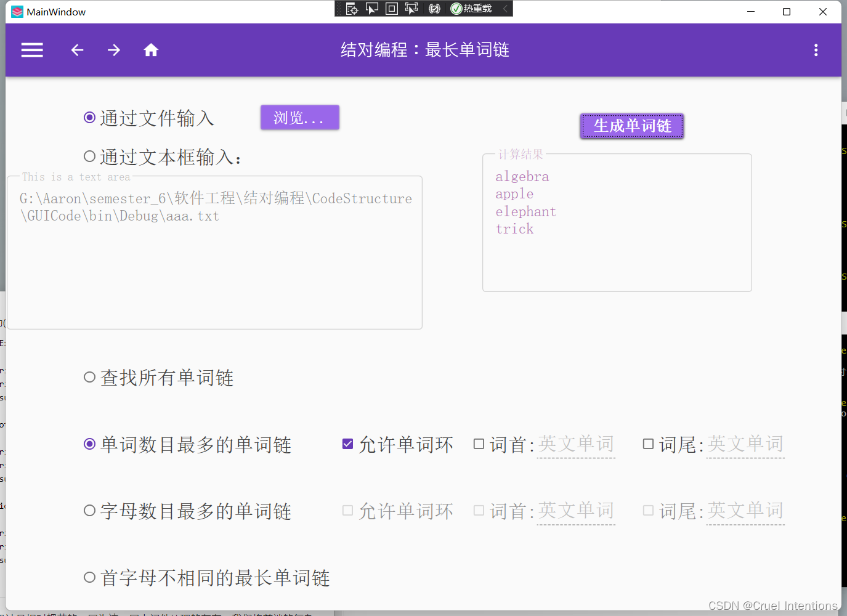Open the hamburger navigation menu

pyautogui.click(x=32, y=50)
